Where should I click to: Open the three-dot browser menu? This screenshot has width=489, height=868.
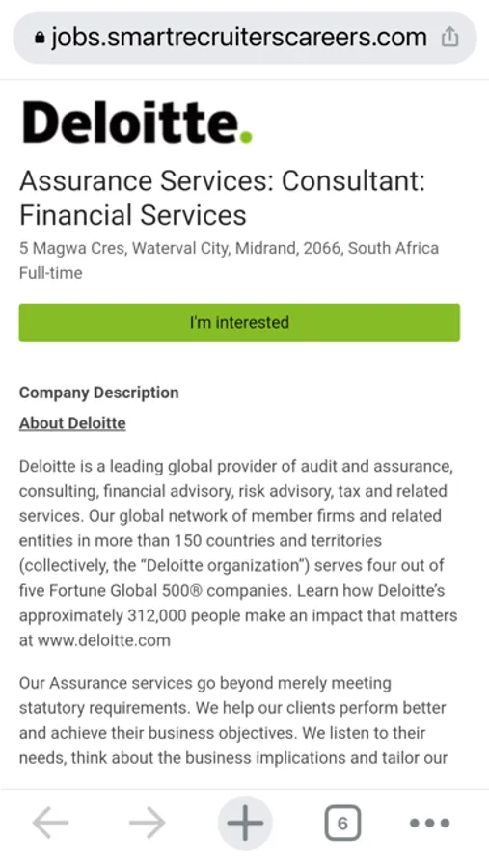click(x=430, y=824)
